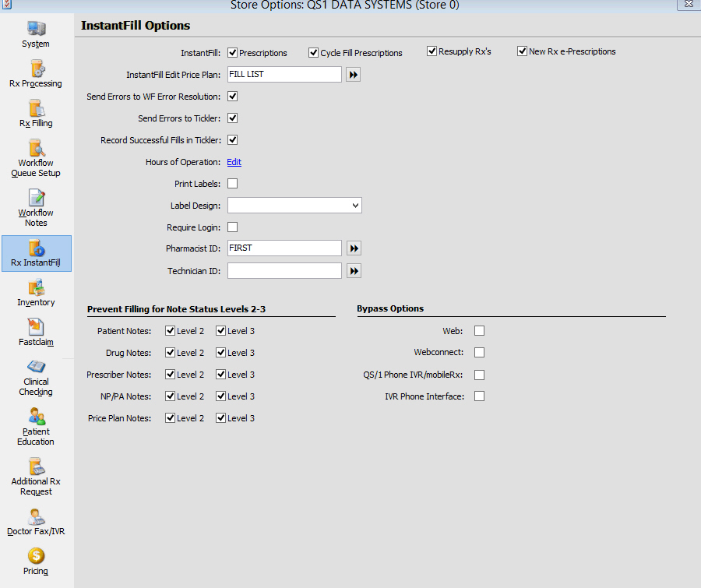Enable Print Labels checkbox
This screenshot has width=701, height=588.
pyautogui.click(x=232, y=183)
